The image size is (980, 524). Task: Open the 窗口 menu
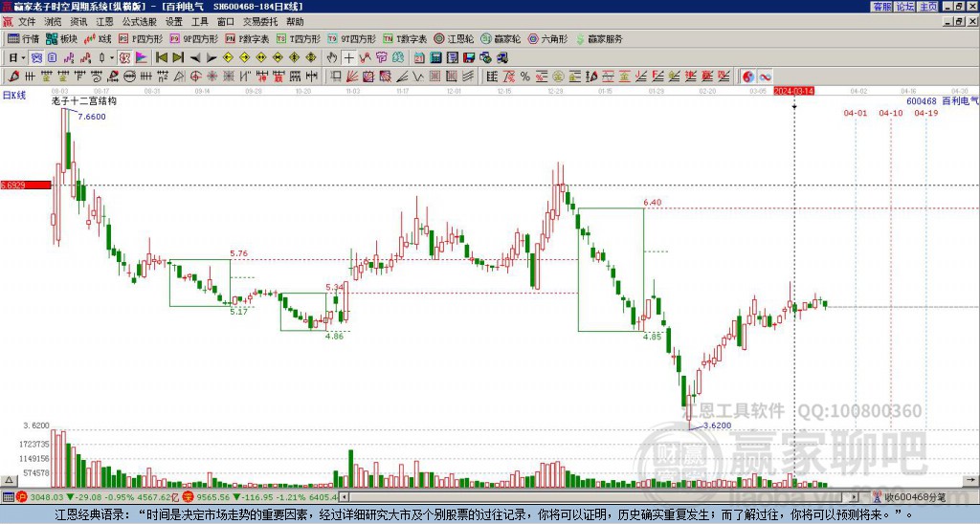click(x=226, y=22)
